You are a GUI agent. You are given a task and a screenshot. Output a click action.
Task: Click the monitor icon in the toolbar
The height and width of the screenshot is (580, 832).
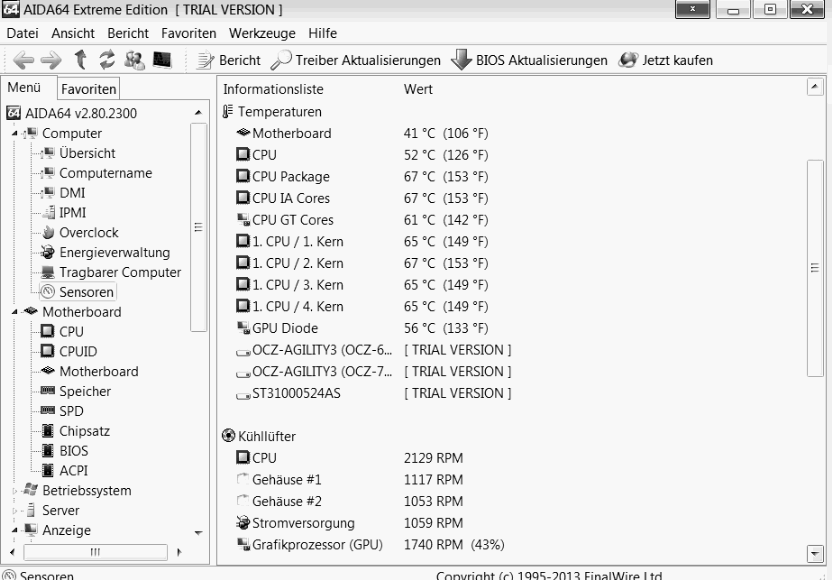162,59
